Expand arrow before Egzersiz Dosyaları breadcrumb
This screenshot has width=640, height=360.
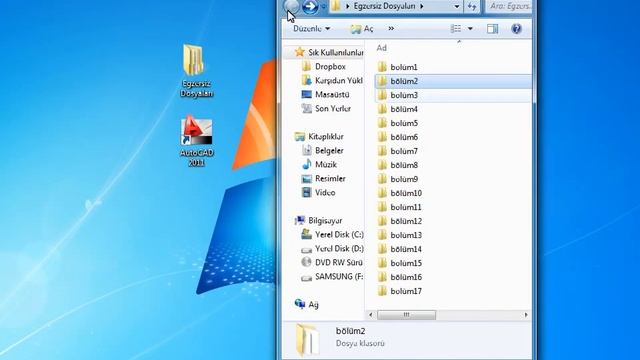click(348, 6)
